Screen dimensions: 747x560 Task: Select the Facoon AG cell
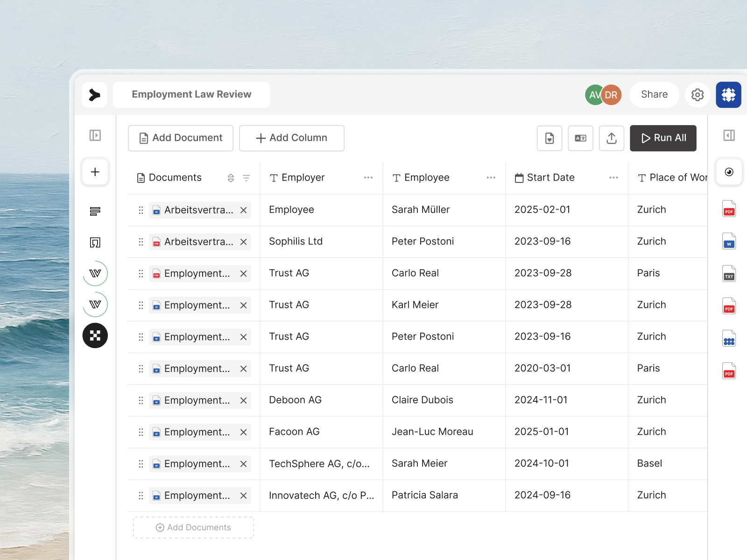tap(321, 432)
